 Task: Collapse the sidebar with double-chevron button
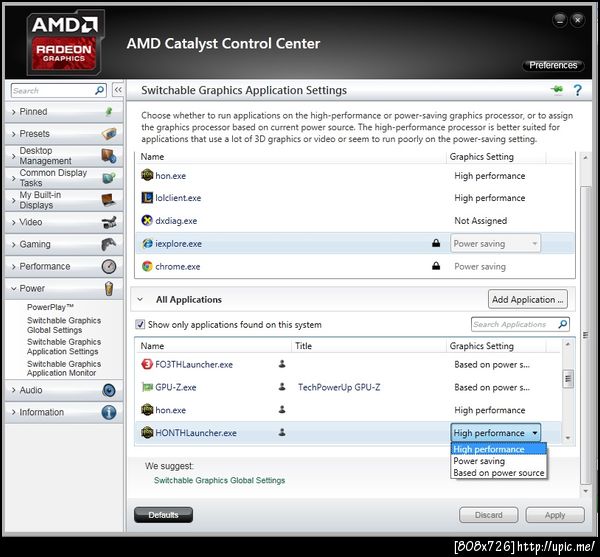pos(118,90)
